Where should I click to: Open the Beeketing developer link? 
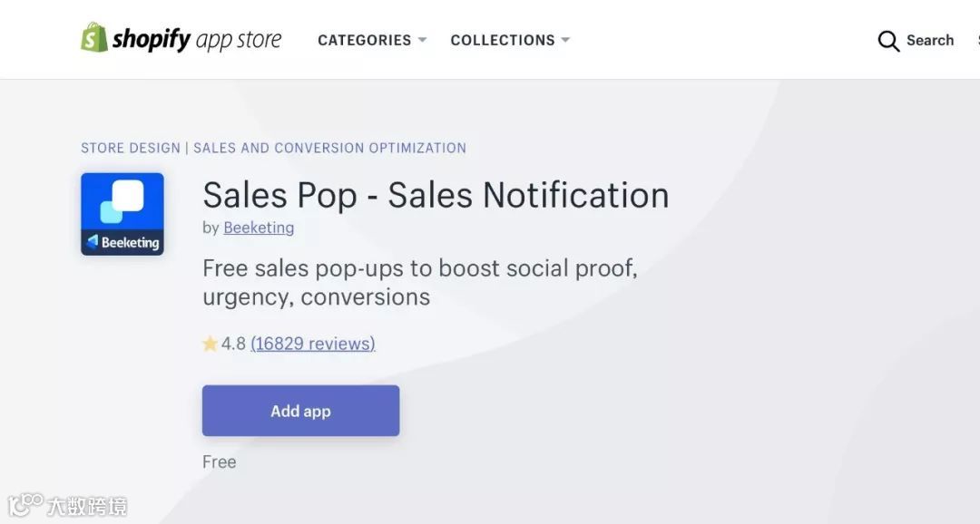(x=259, y=228)
